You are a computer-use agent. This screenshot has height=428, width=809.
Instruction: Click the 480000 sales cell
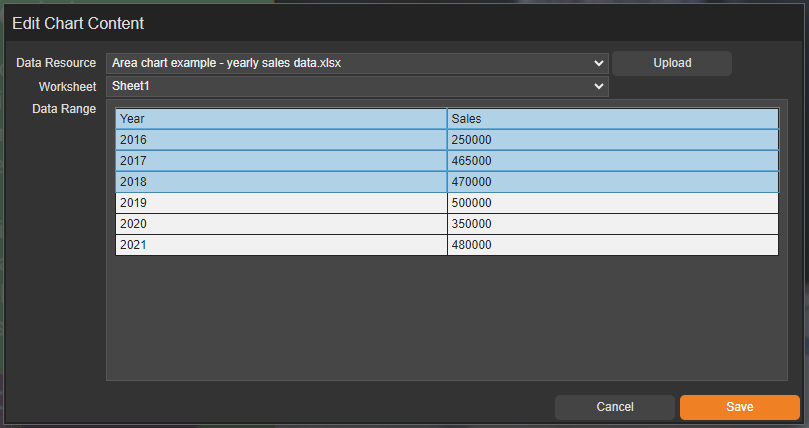612,245
